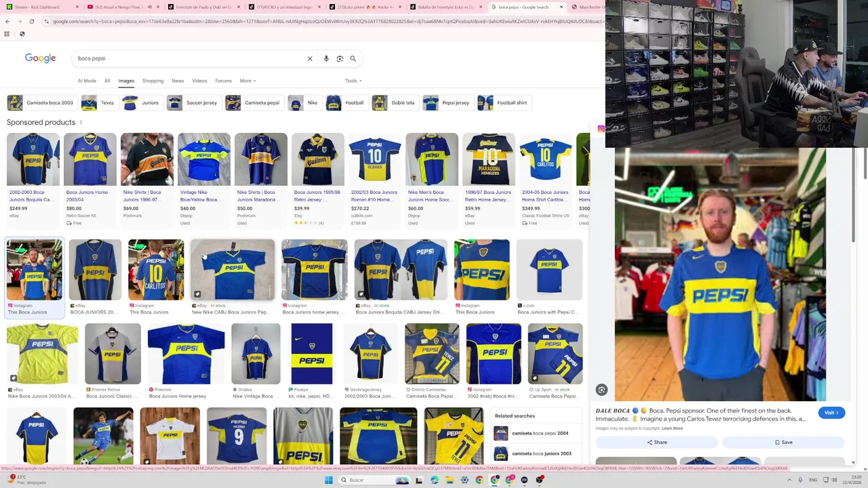Share the previewed image
Viewport: 868px width, 488px height.
[x=656, y=442]
